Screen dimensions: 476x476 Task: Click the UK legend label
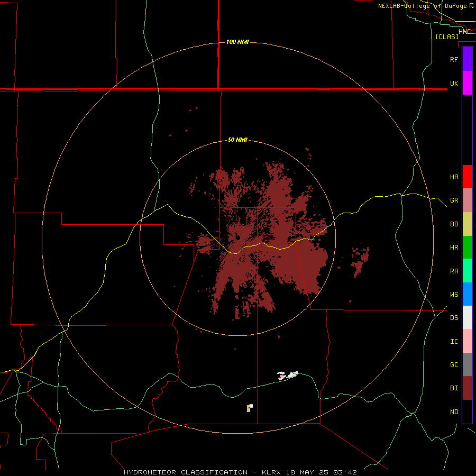point(454,83)
